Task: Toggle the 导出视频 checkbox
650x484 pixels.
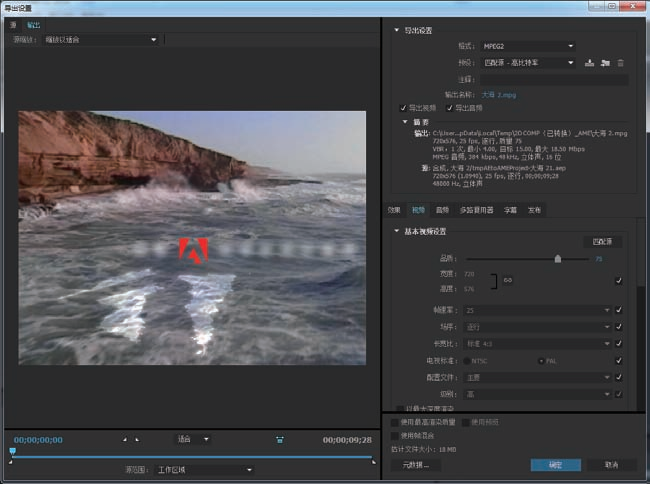Action: (403, 108)
